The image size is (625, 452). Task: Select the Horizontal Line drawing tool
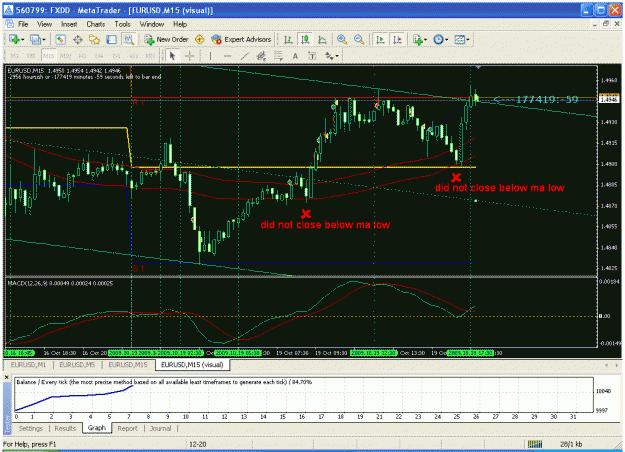(x=228, y=56)
